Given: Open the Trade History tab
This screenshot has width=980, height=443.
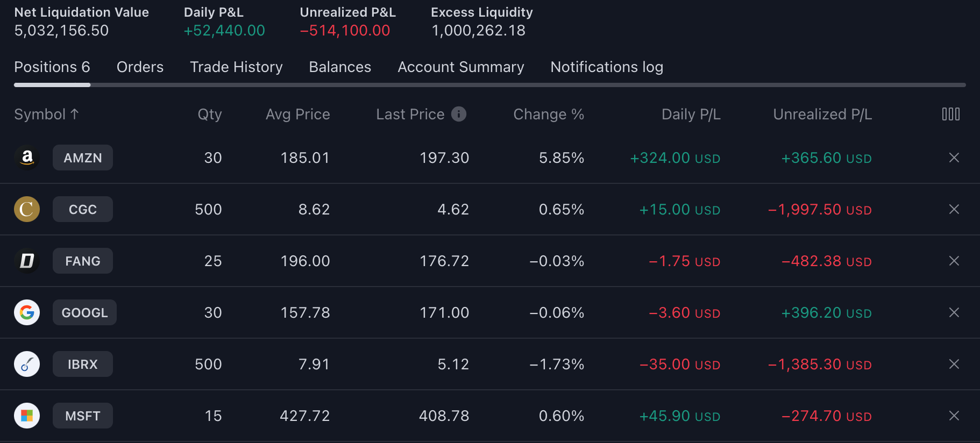Looking at the screenshot, I should pos(236,67).
